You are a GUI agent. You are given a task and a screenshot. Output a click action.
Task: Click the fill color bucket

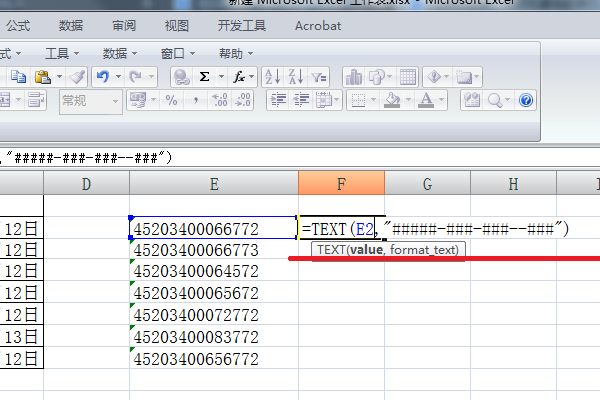392,100
